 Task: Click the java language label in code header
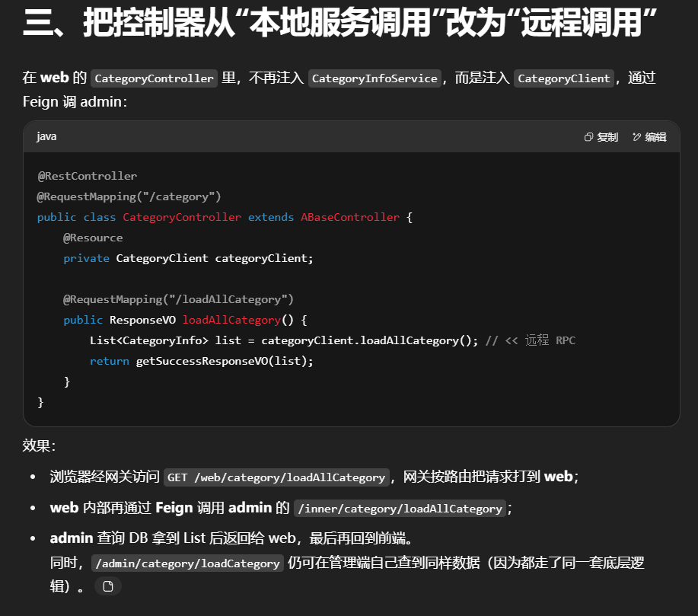[x=46, y=137]
